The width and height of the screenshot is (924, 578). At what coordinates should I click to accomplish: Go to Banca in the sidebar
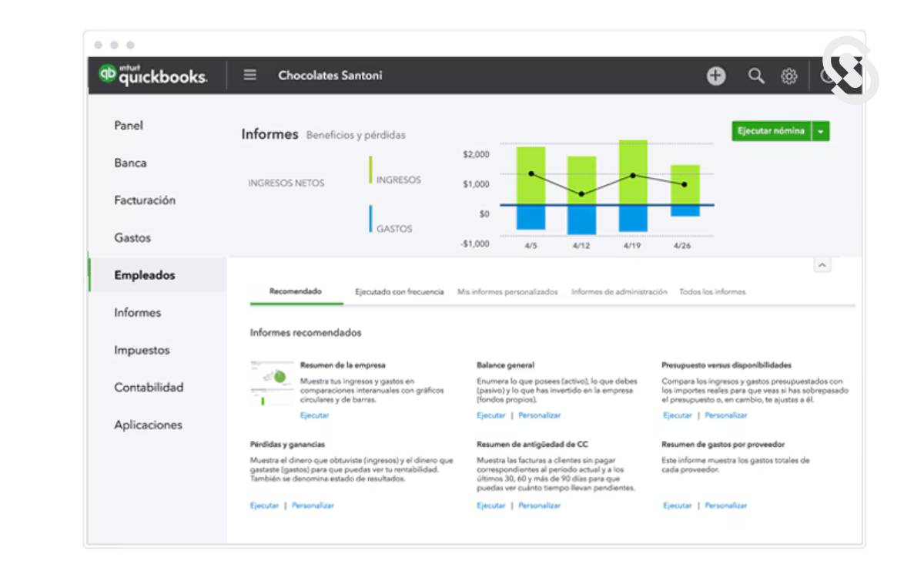[x=130, y=163]
